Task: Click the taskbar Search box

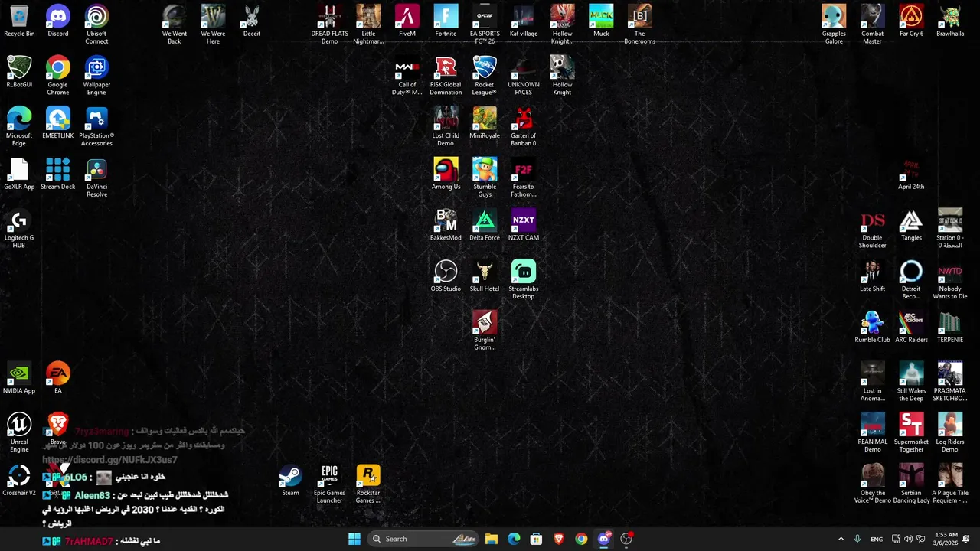Action: click(x=424, y=539)
